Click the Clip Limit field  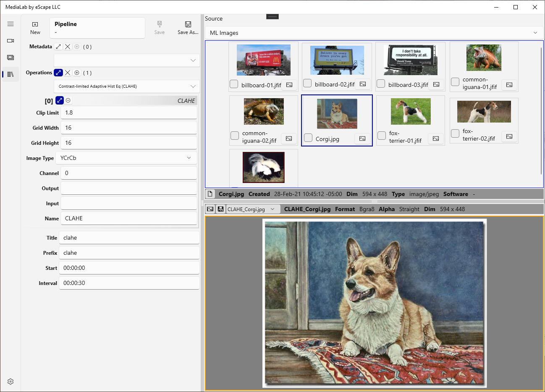click(129, 112)
